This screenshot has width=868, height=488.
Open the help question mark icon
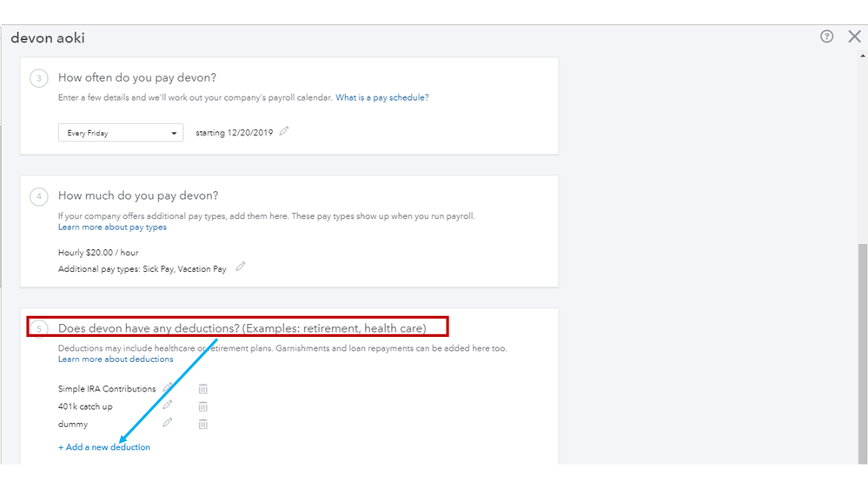point(826,36)
